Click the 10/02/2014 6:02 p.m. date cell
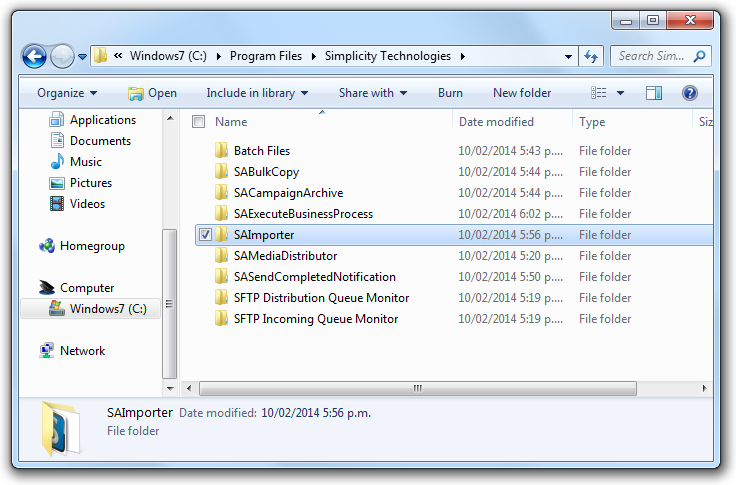 tap(510, 214)
